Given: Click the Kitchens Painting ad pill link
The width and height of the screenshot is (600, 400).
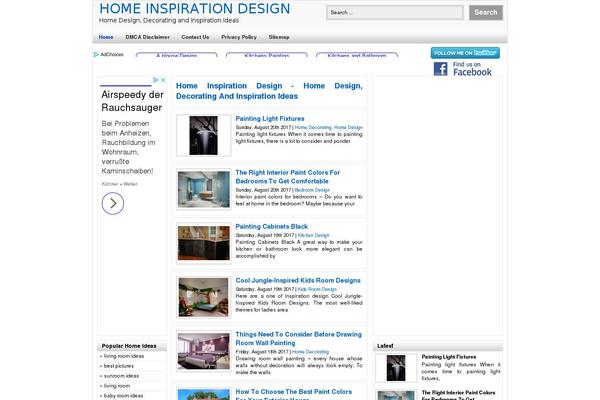Looking at the screenshot, I should (267, 55).
